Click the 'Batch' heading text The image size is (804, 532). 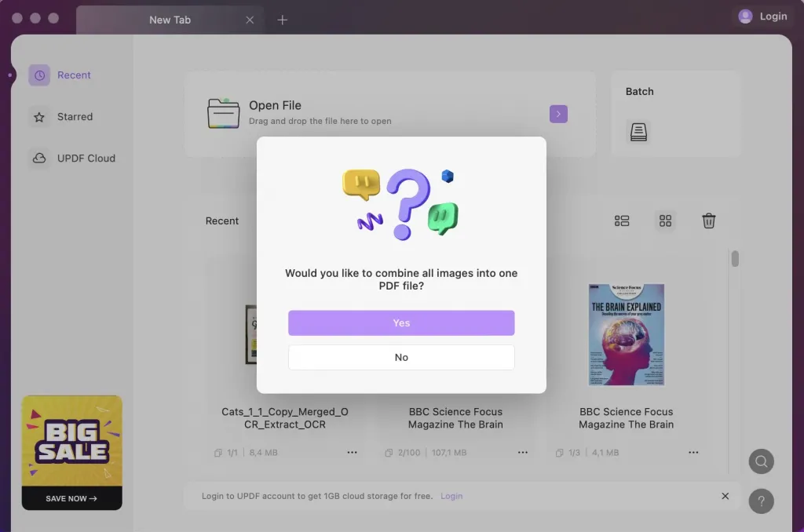point(639,91)
